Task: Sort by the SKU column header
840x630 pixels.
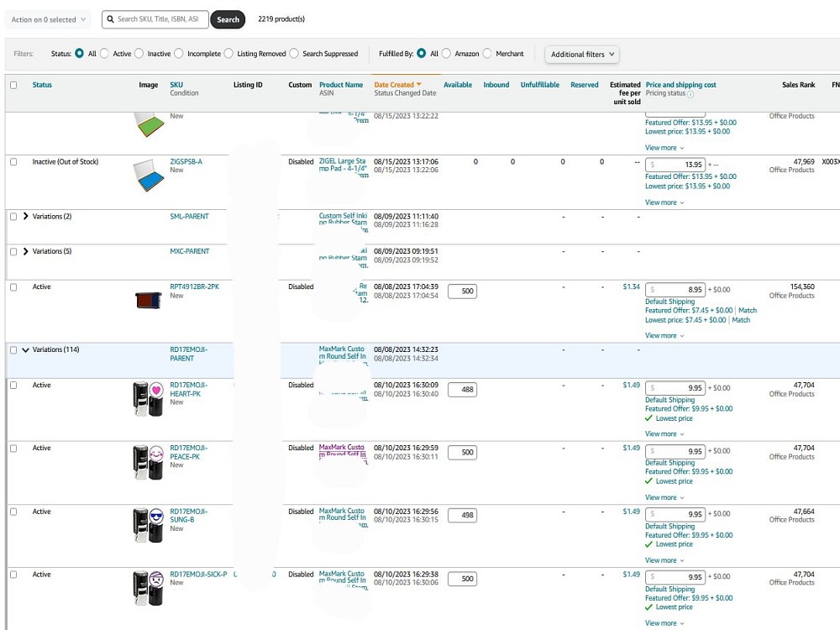Action: click(x=176, y=85)
